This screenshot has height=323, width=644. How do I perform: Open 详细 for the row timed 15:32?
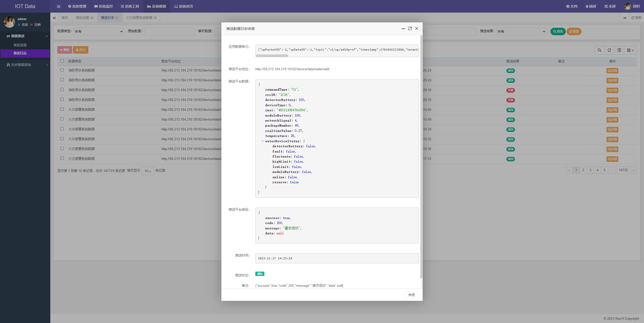(612, 139)
